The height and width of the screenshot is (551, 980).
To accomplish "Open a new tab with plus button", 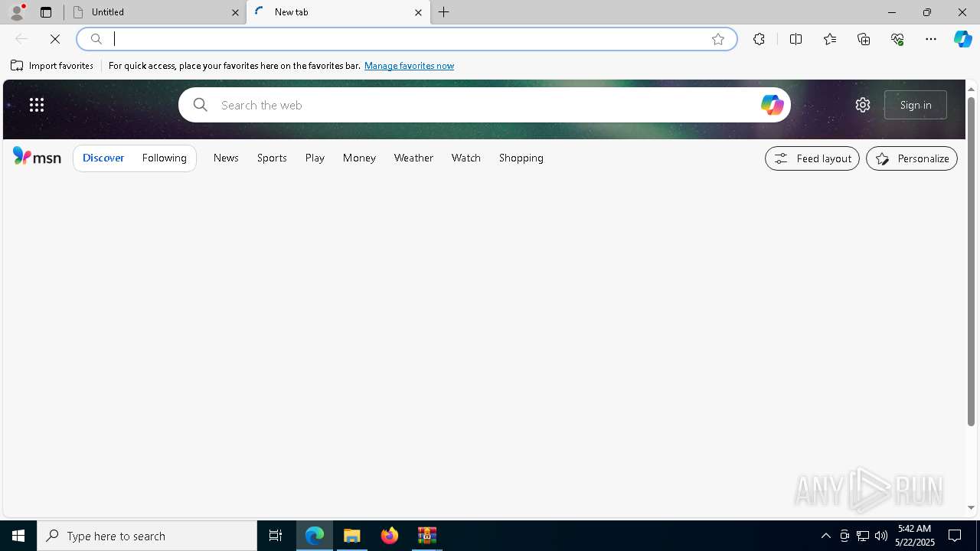I will click(444, 12).
